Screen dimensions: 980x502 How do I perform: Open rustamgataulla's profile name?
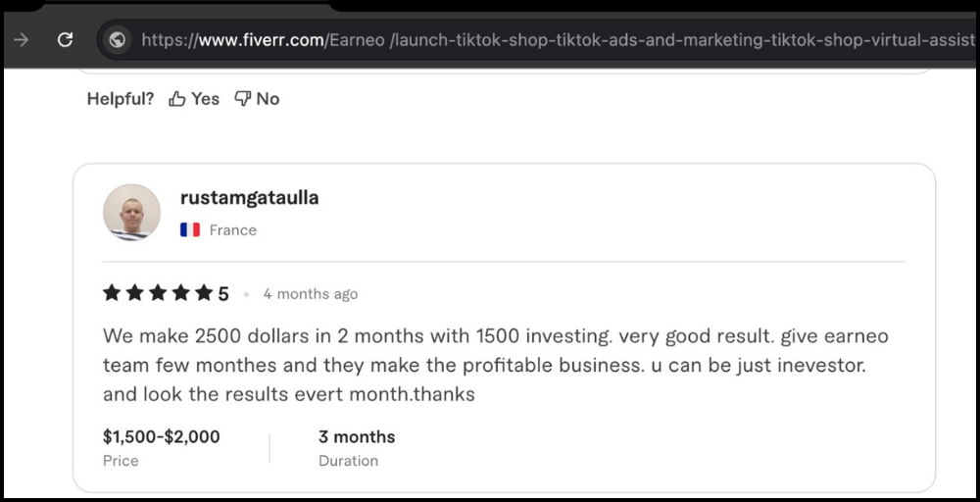click(249, 198)
